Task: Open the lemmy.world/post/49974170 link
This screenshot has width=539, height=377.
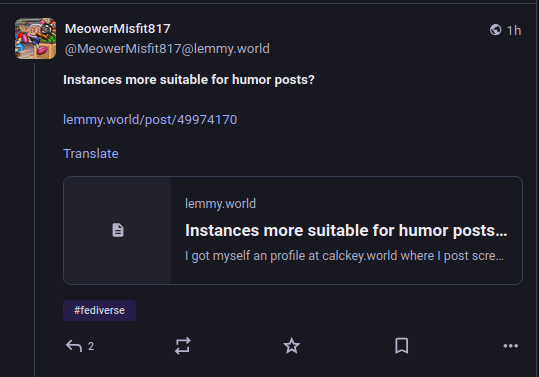Action: (150, 120)
